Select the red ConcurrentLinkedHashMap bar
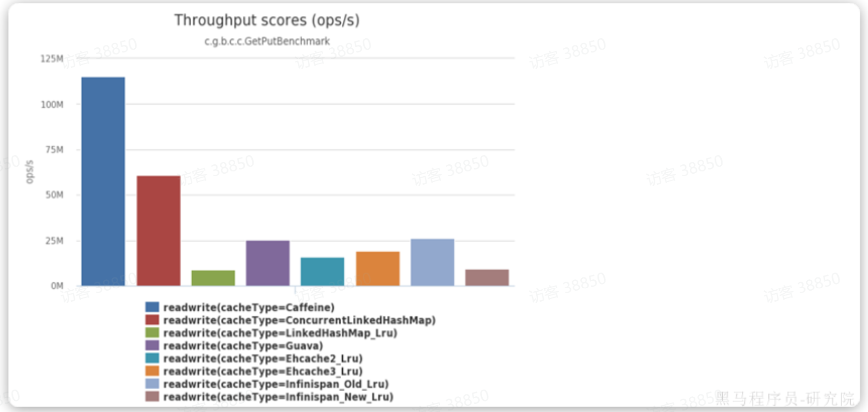 coord(159,231)
